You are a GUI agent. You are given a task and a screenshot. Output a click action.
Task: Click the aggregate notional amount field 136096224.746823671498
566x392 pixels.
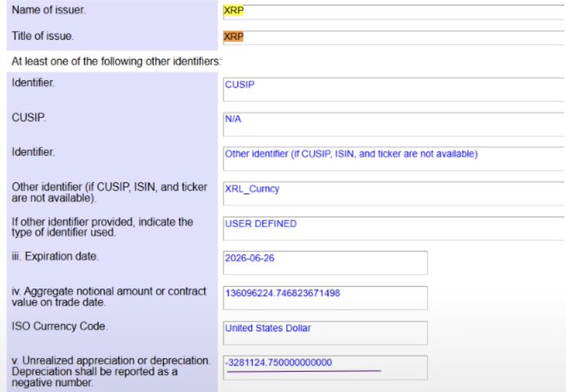pyautogui.click(x=325, y=298)
